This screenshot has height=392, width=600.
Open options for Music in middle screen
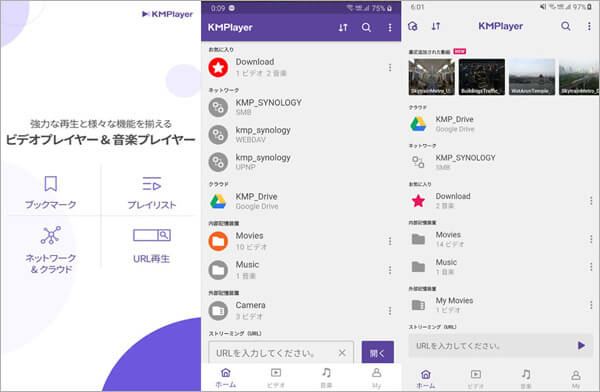tap(390, 270)
